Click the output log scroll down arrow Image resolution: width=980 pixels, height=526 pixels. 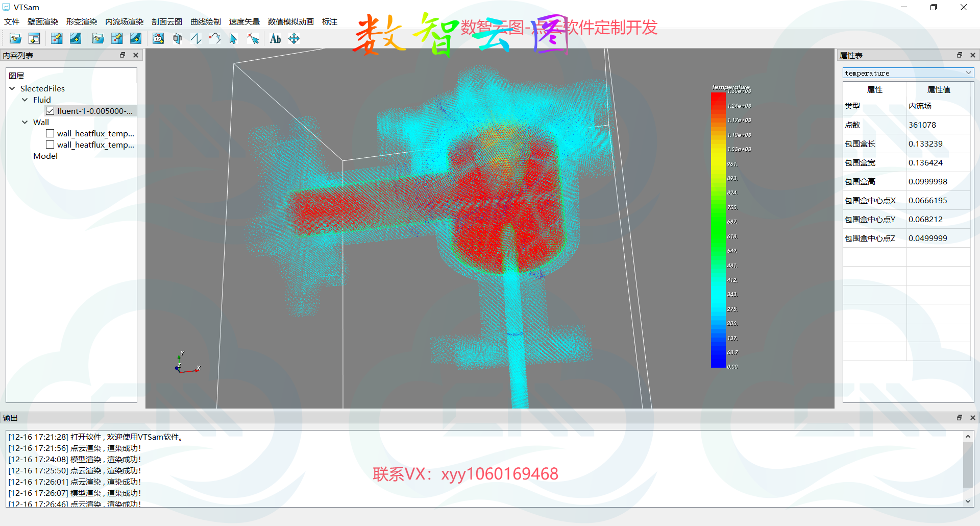tap(968, 501)
